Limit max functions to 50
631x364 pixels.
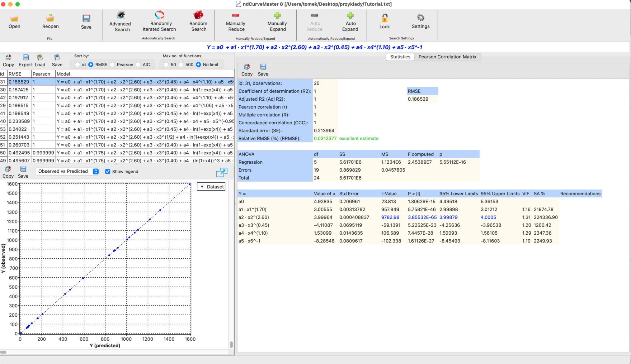pyautogui.click(x=166, y=64)
